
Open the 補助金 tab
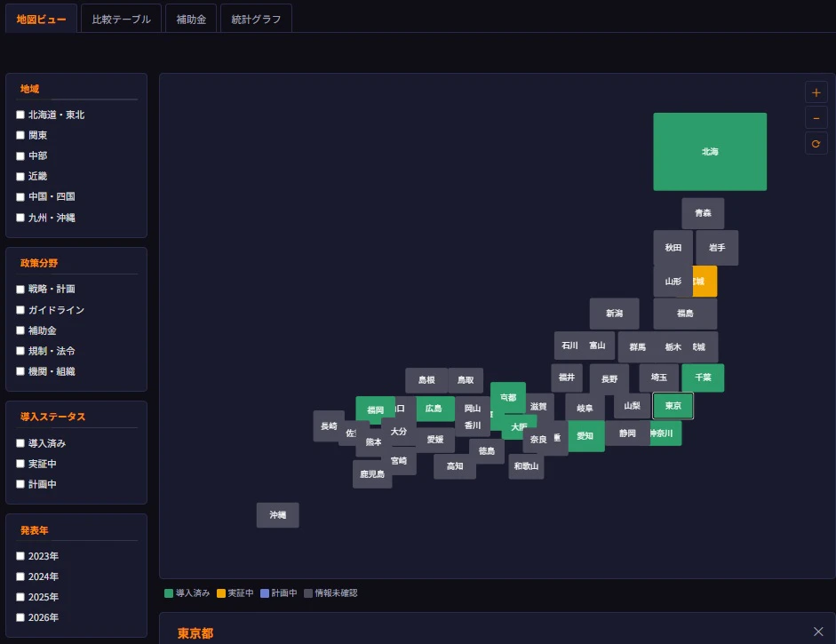pyautogui.click(x=191, y=20)
